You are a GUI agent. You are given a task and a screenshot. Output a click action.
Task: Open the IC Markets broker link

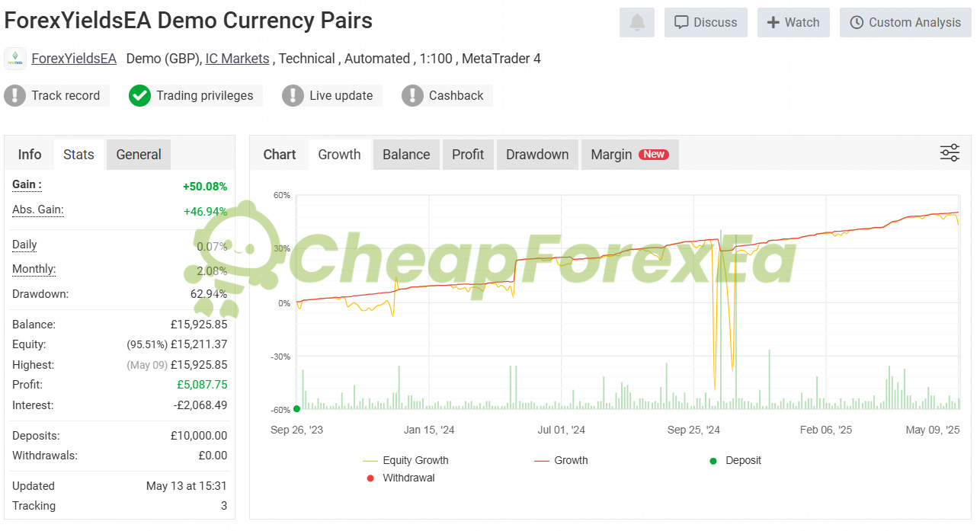coord(237,59)
